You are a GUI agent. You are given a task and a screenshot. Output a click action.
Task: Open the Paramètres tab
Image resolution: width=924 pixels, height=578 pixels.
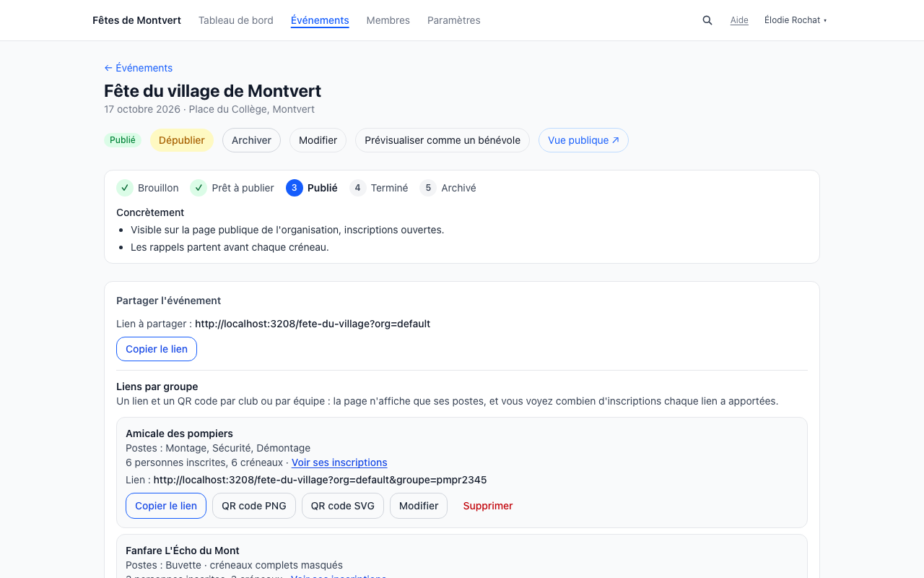click(454, 20)
